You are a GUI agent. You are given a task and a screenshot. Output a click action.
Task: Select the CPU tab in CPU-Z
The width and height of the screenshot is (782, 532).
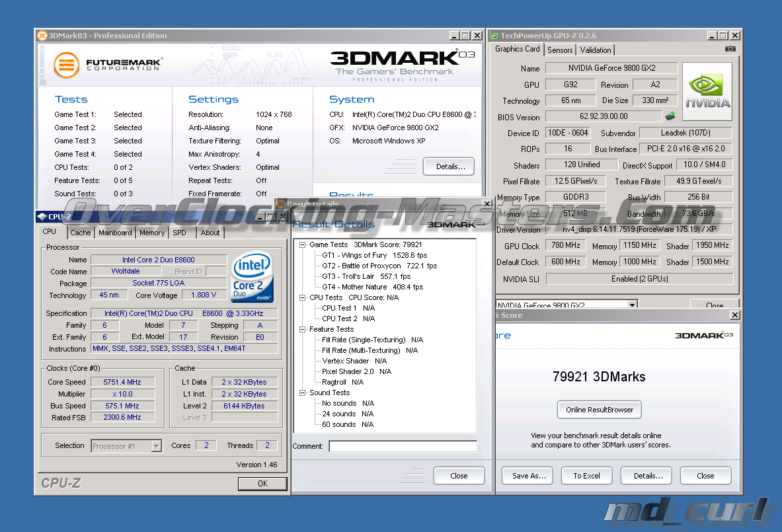pos(50,232)
